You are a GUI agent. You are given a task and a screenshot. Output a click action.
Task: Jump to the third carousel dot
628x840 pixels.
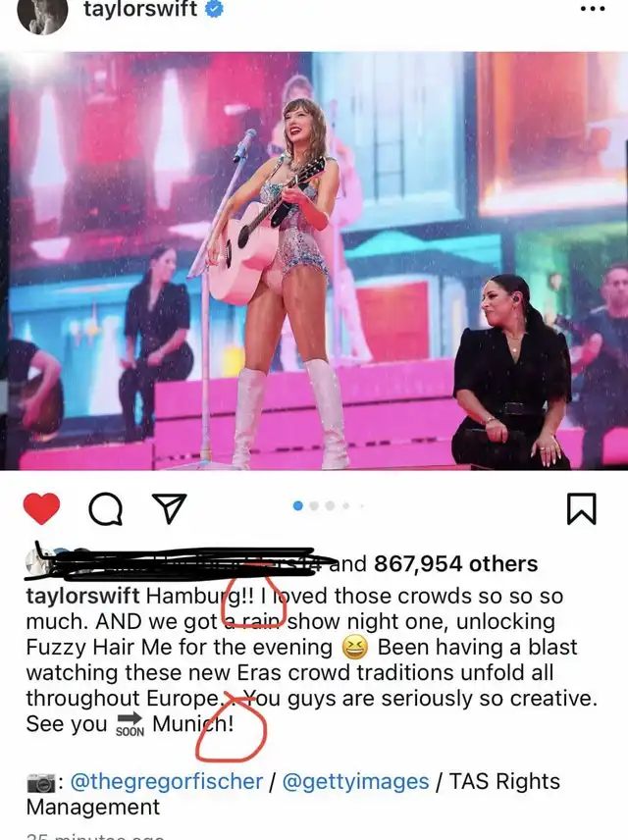330,505
